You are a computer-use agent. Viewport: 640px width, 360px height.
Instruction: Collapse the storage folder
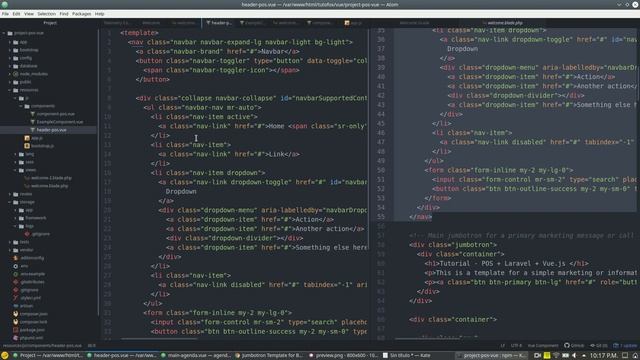pyautogui.click(x=10, y=202)
